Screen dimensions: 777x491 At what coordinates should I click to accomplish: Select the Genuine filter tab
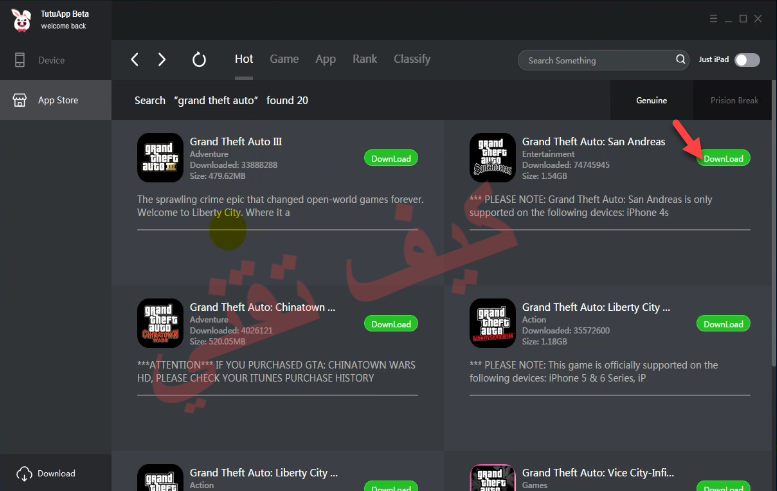pyautogui.click(x=651, y=100)
